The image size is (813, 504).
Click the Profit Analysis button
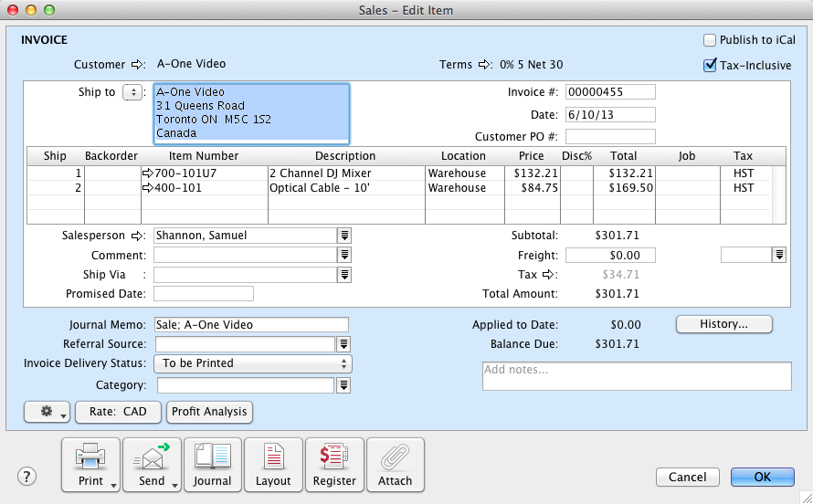209,412
